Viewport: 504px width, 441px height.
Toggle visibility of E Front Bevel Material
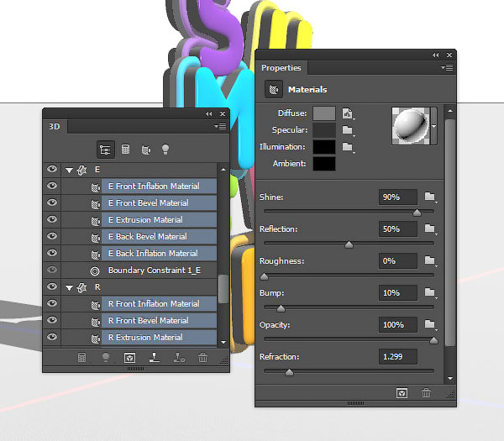point(52,202)
